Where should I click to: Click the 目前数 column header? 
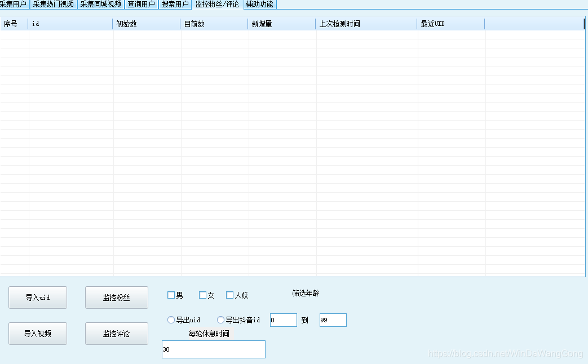214,24
